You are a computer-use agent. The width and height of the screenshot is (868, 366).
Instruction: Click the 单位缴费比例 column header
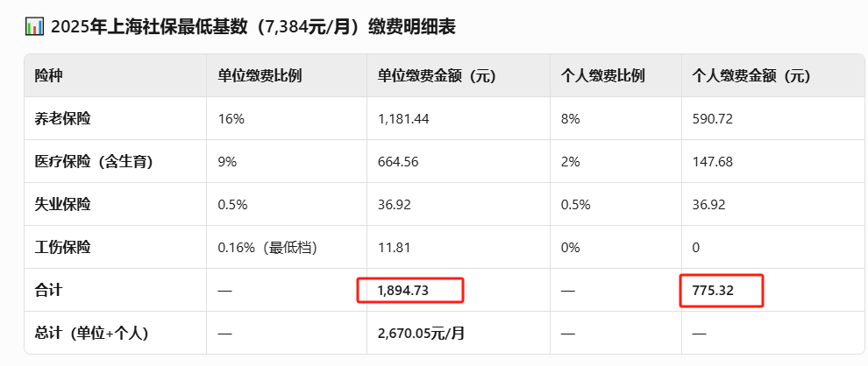pyautogui.click(x=260, y=76)
